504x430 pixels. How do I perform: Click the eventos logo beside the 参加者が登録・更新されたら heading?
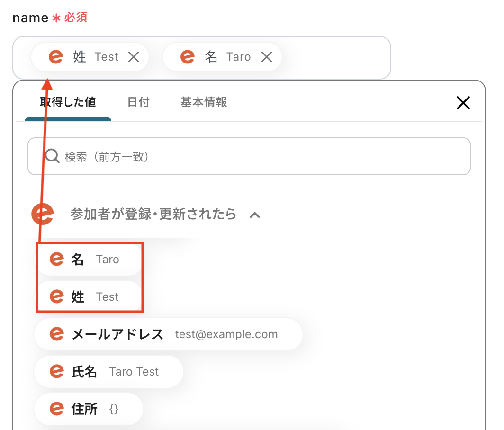coord(43,214)
